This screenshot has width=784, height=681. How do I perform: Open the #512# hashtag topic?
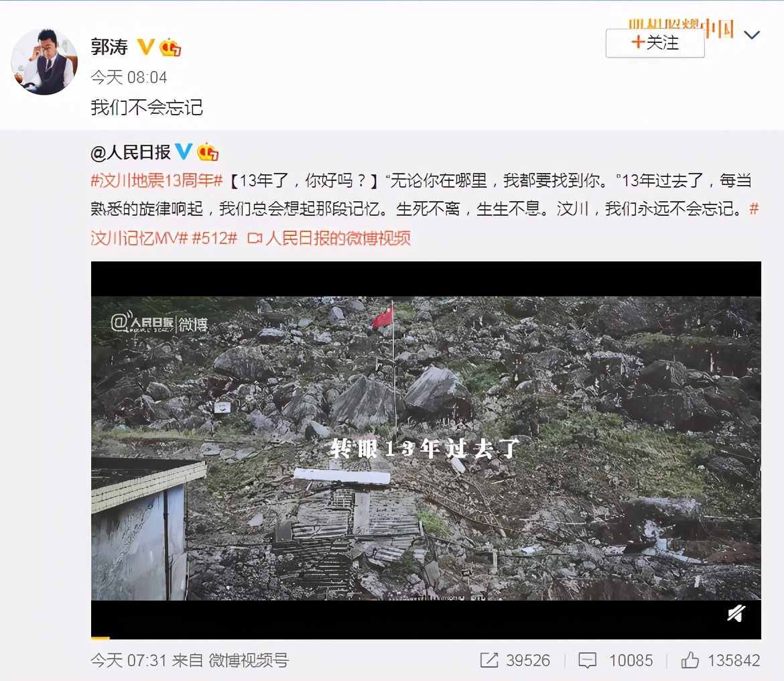[214, 238]
